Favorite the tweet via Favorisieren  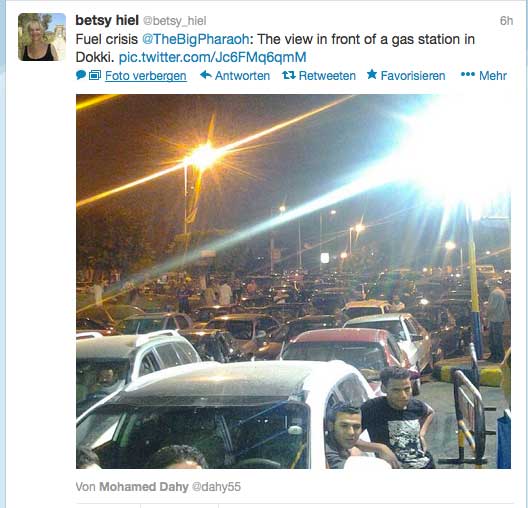tap(413, 75)
